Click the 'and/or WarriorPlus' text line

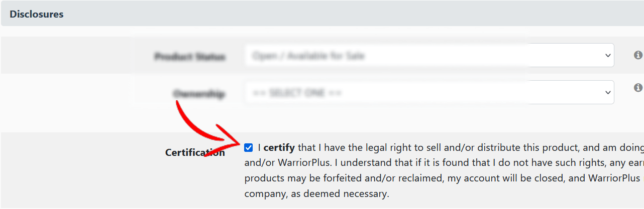coord(287,163)
